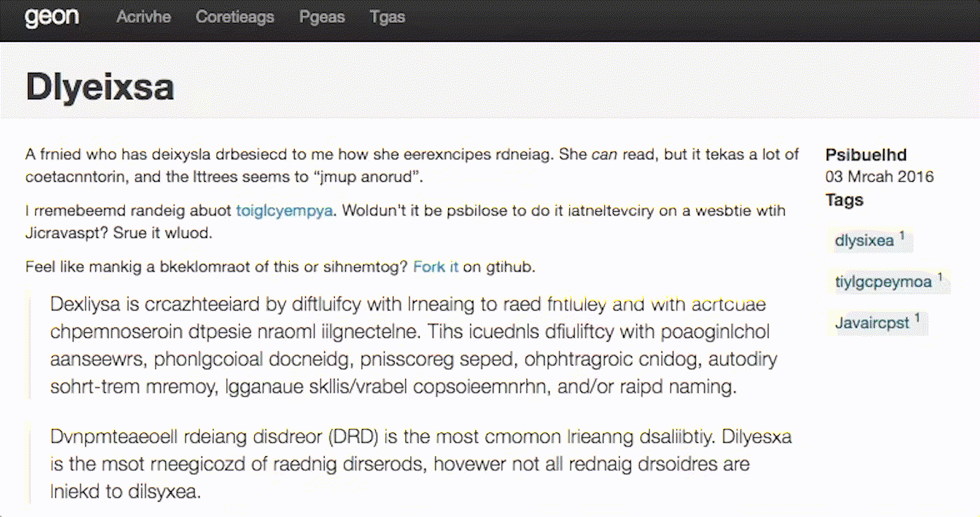Click the italic word can in the intro
Screen dimensions: 980x517
(x=603, y=155)
